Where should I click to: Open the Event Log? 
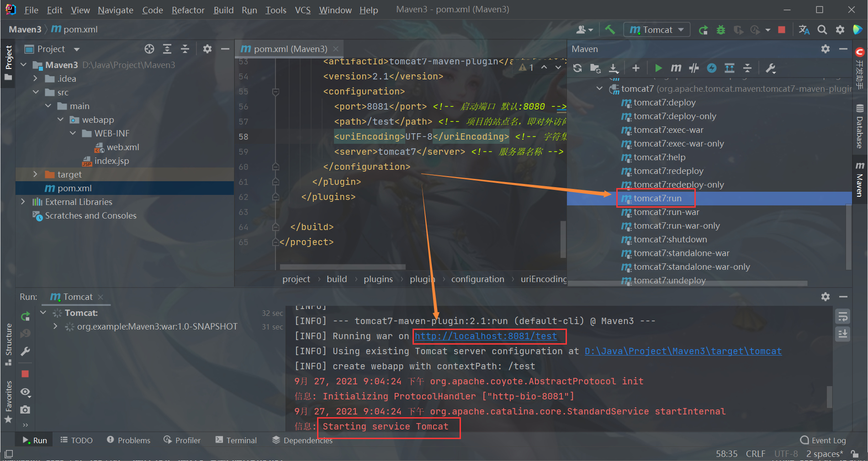823,440
